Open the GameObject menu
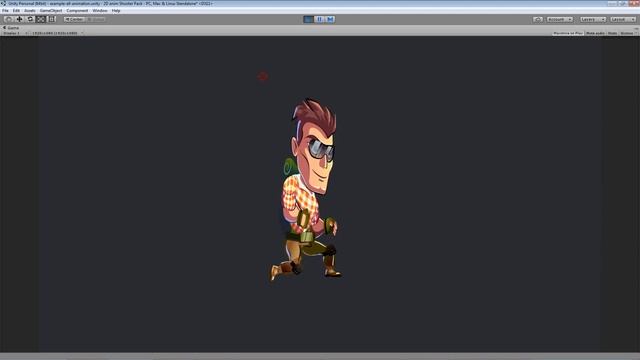 [x=51, y=11]
